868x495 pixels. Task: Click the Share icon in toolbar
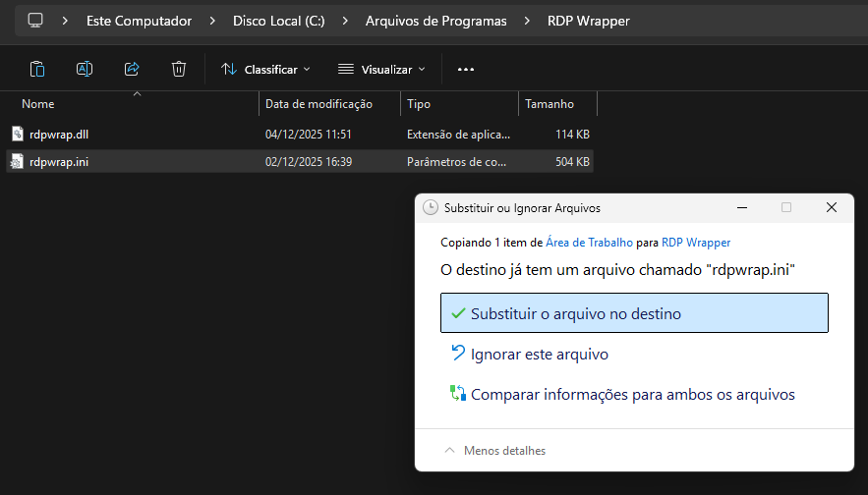132,69
